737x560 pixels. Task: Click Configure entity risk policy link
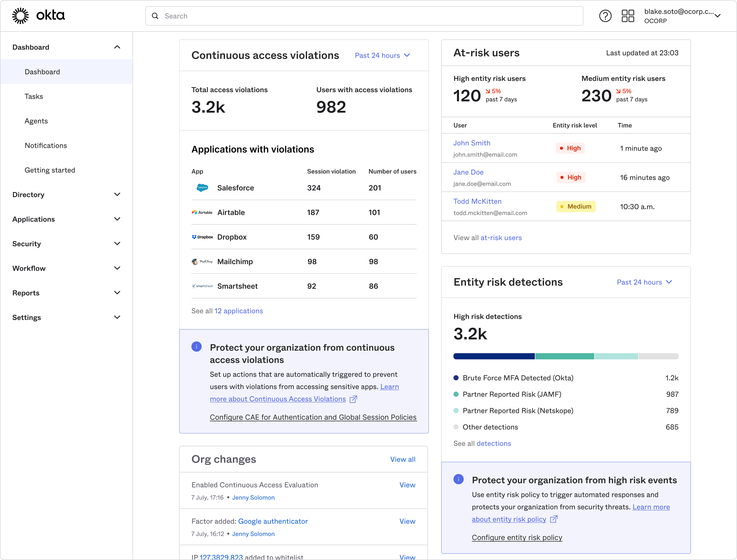click(x=517, y=537)
